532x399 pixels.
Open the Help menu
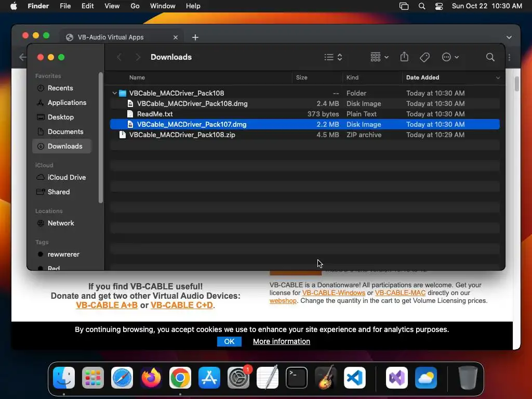(x=193, y=6)
